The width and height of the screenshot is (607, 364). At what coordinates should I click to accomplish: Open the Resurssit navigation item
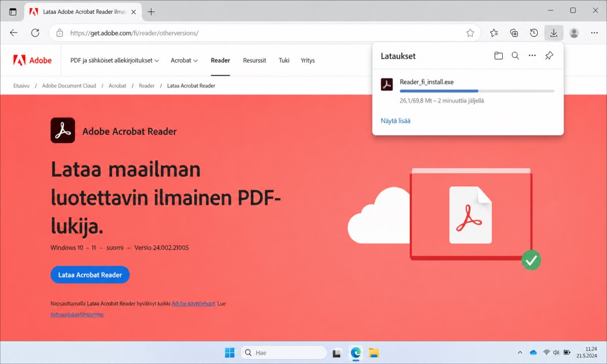click(254, 60)
